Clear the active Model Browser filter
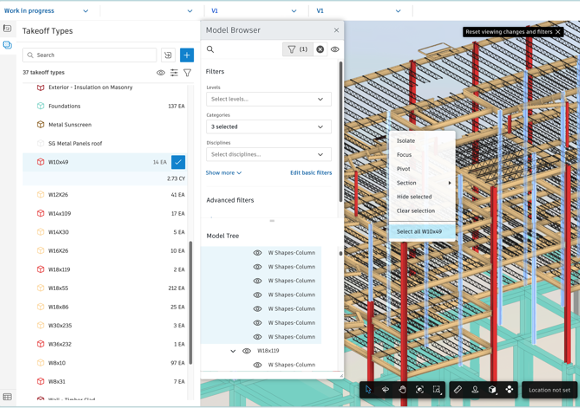 pos(320,49)
